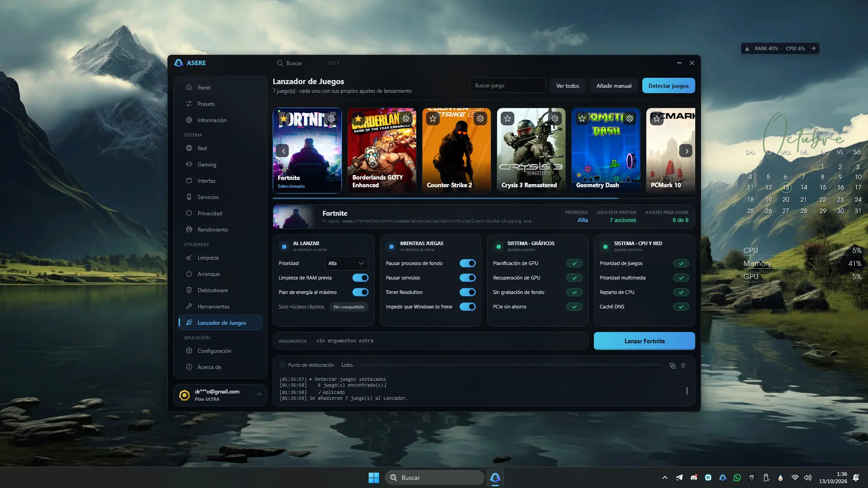Toggle Pausar procesos de fondo

click(468, 263)
